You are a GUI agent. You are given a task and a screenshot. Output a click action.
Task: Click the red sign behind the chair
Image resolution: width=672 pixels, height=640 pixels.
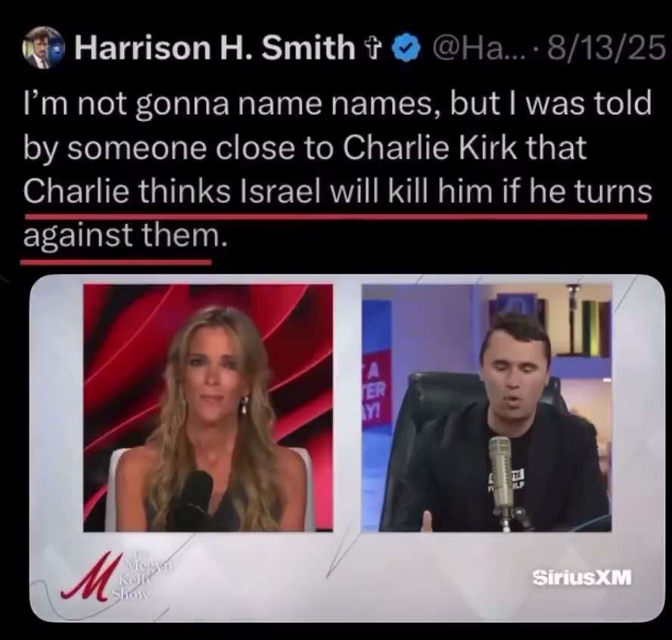[377, 387]
